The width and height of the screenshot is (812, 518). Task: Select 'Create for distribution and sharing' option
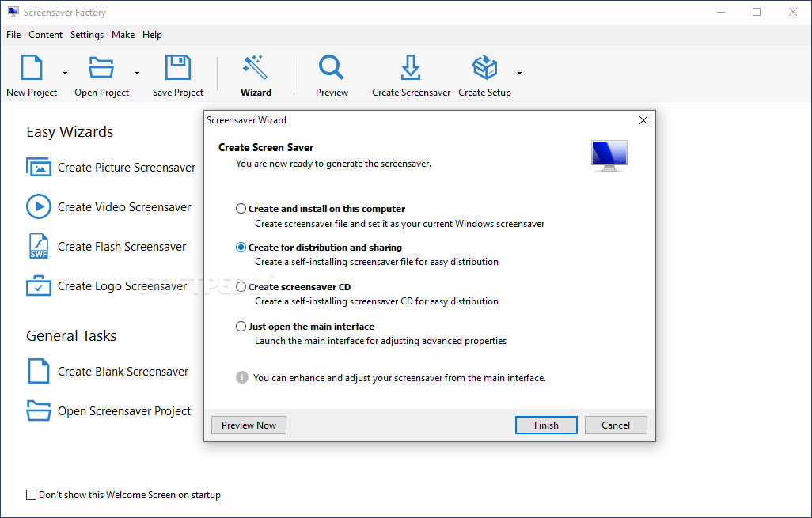[241, 248]
